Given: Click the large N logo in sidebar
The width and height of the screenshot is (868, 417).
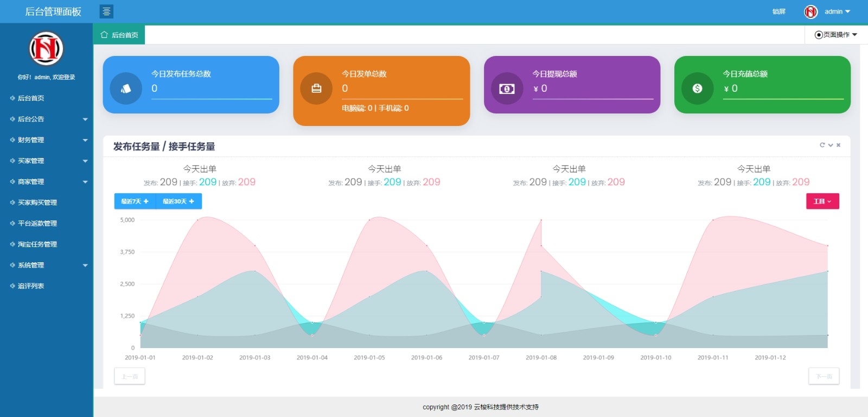Looking at the screenshot, I should [x=46, y=48].
